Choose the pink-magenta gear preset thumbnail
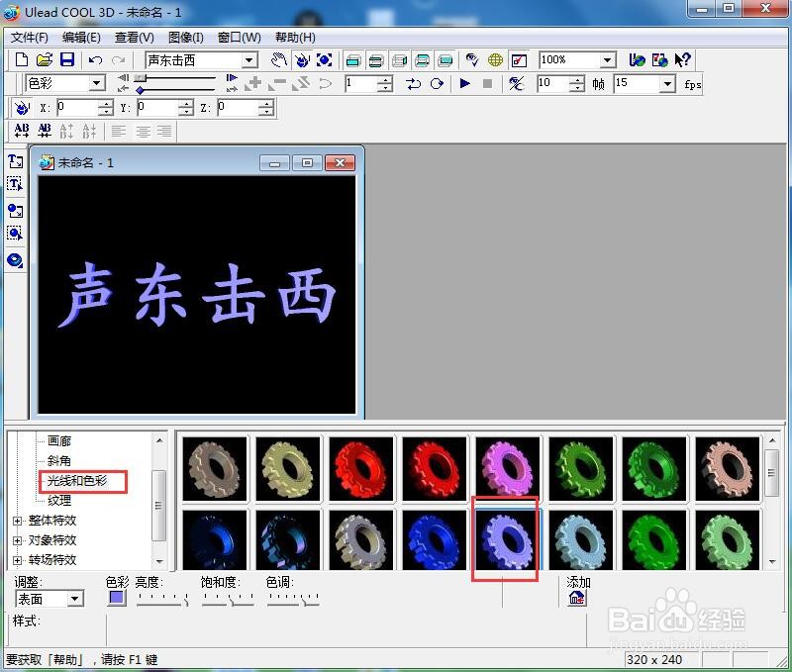792x672 pixels. pos(507,468)
